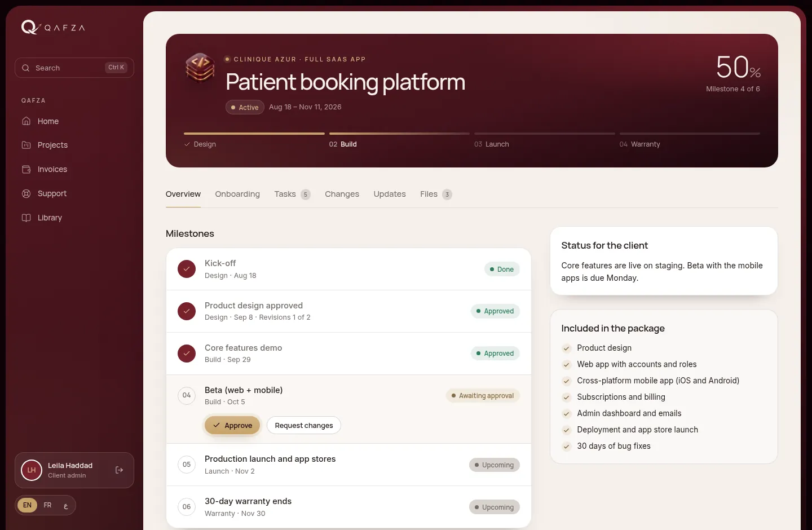This screenshot has height=530, width=812.
Task: Click the Support lifebuoy icon
Action: tap(26, 193)
